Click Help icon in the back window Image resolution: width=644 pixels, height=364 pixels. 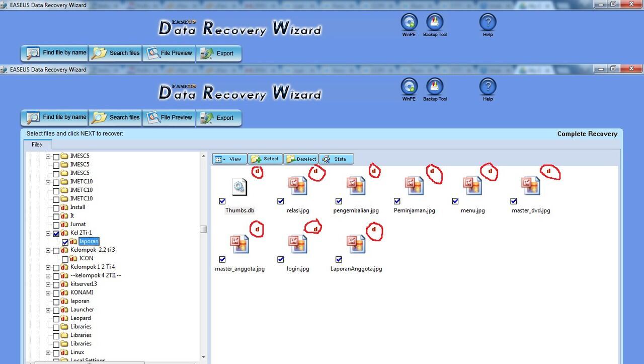(488, 26)
